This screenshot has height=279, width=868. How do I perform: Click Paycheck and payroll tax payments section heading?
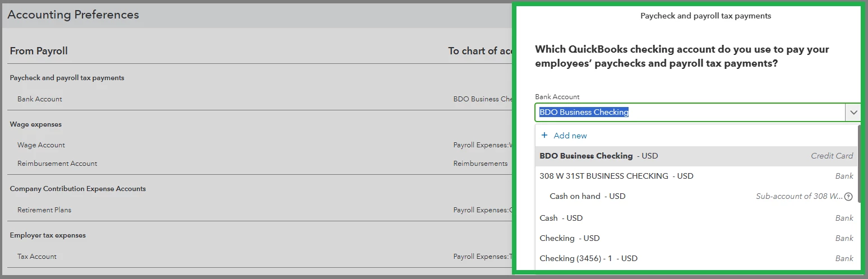(x=67, y=78)
